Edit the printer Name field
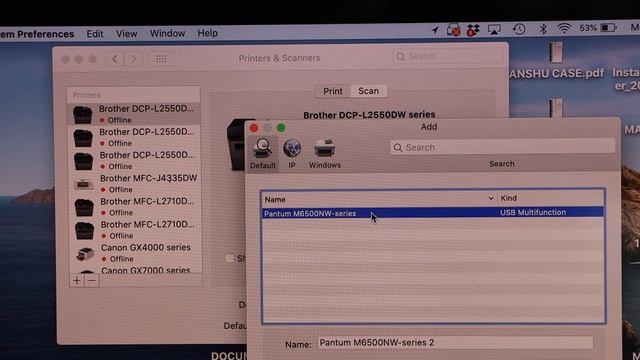Screen dimensions: 640x360 (x=455, y=342)
